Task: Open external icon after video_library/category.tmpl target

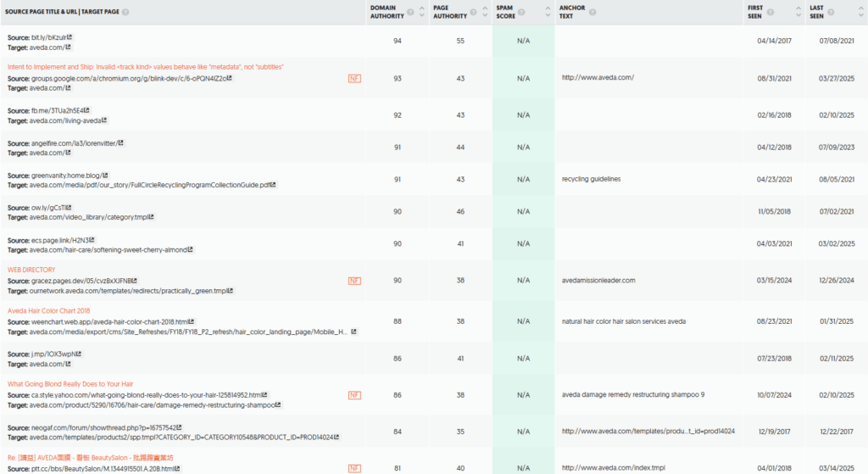Action: pyautogui.click(x=151, y=216)
